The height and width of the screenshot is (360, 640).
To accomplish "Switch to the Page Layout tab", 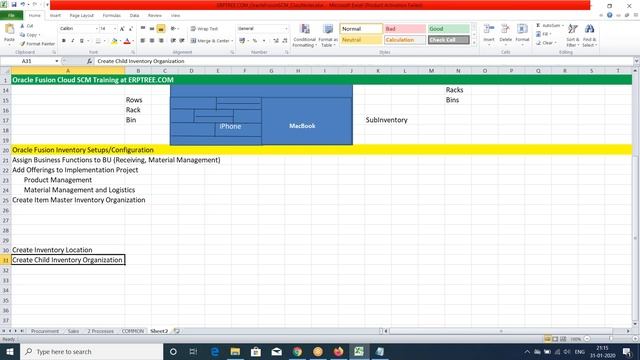I will tap(82, 16).
